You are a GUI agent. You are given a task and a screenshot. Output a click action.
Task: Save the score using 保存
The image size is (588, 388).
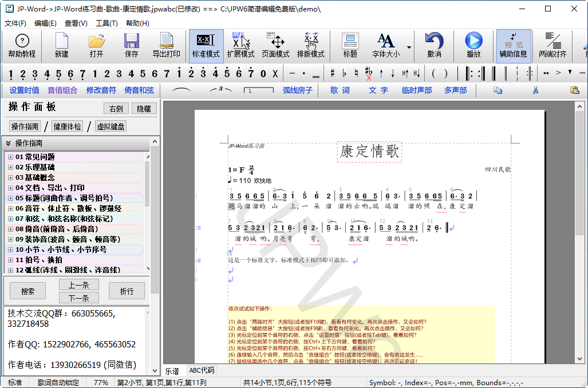coord(131,46)
